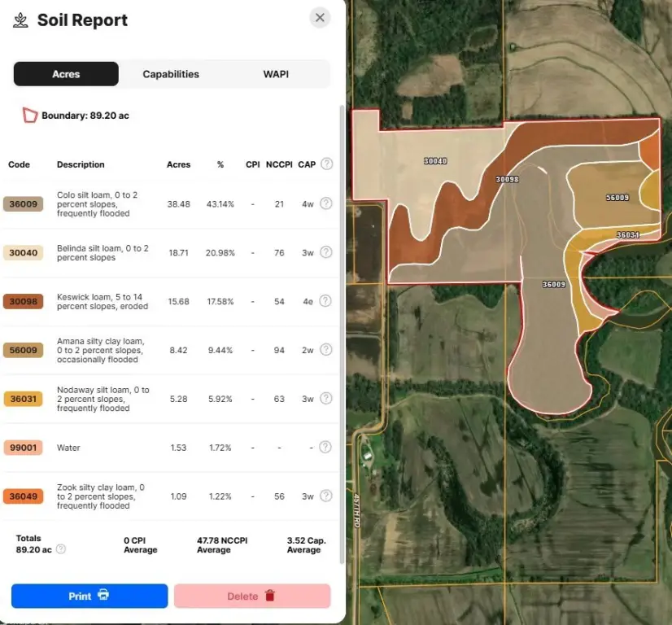Open the WAPI tab
This screenshot has width=672, height=625.
pyautogui.click(x=276, y=74)
